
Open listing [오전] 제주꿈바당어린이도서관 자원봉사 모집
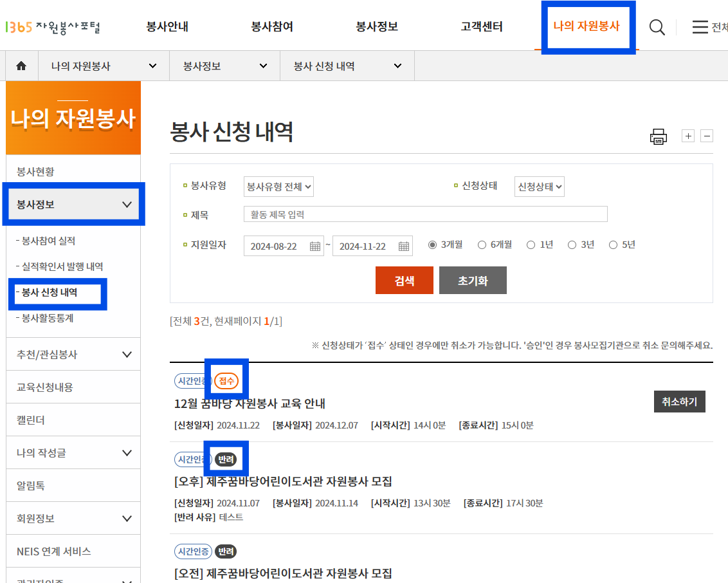[x=283, y=573]
